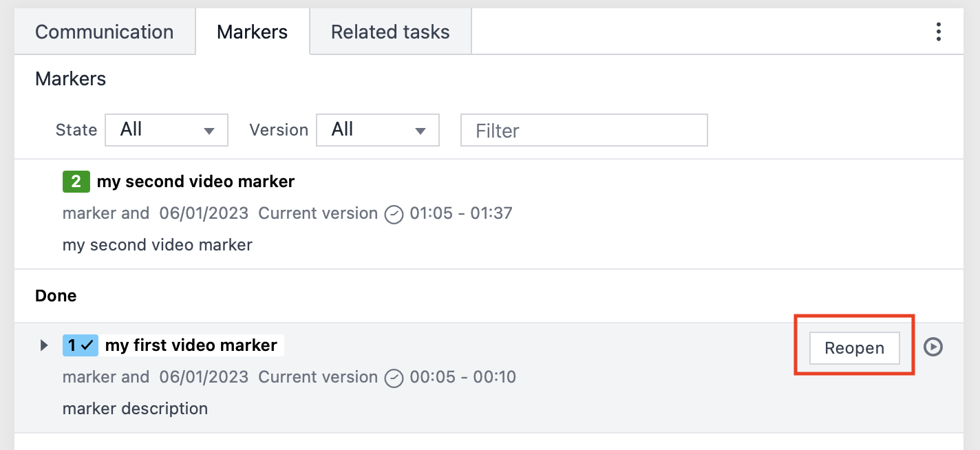Switch to the Communication tab
The image size is (980, 450).
click(x=105, y=31)
